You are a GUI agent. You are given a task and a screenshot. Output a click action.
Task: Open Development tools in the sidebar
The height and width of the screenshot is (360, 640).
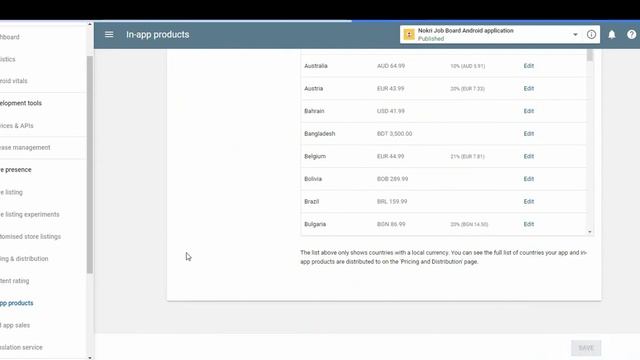pos(21,103)
